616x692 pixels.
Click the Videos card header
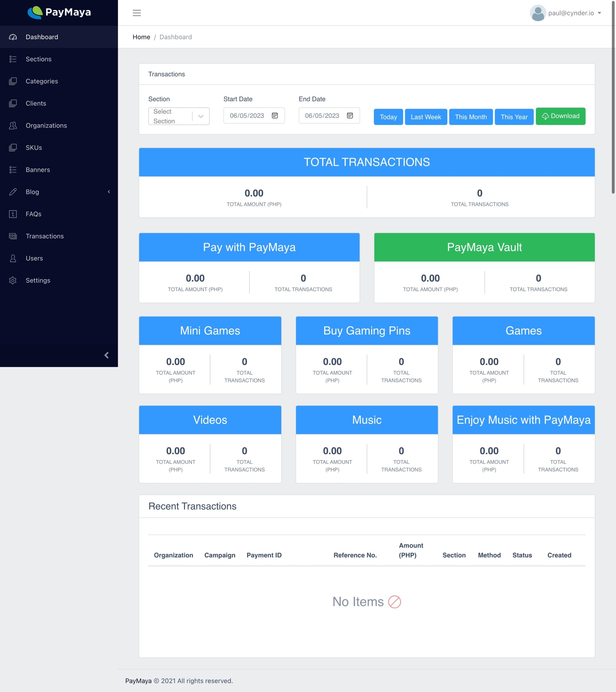click(x=210, y=420)
